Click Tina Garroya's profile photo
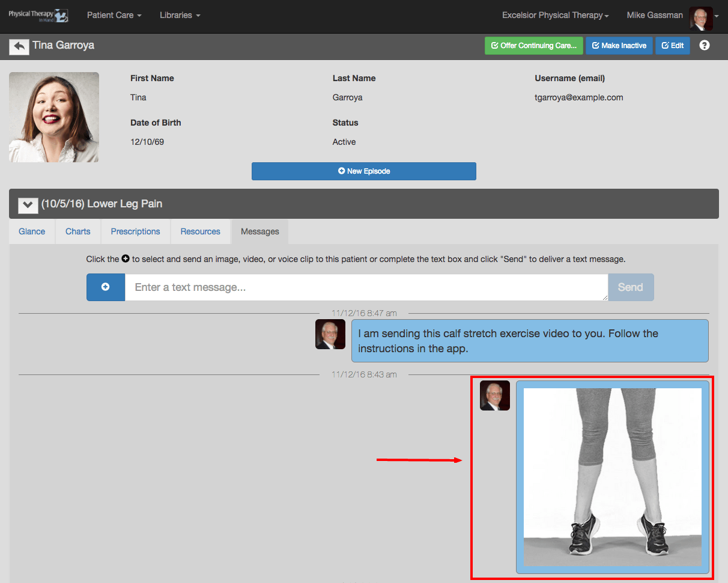The height and width of the screenshot is (583, 728). (x=54, y=117)
